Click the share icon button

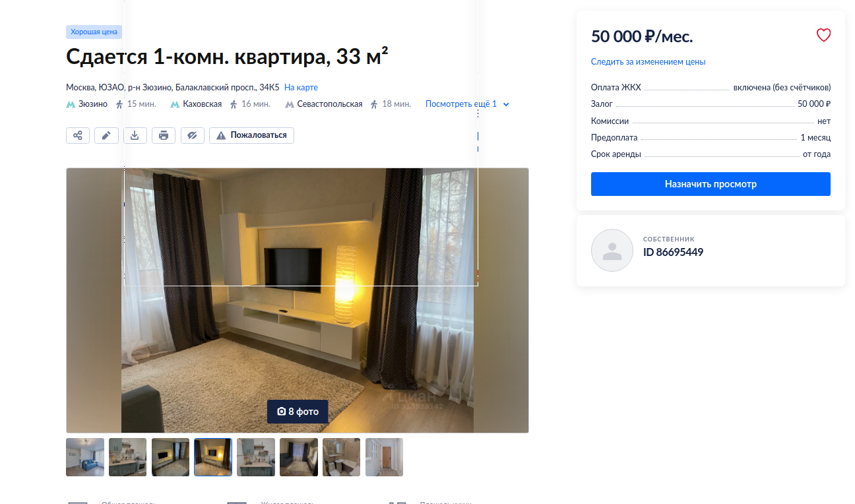[x=78, y=135]
